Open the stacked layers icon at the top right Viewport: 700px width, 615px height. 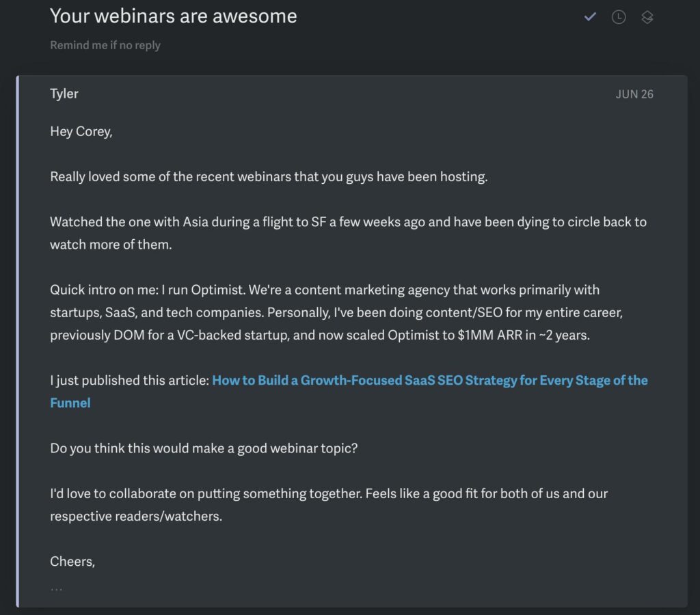coord(647,17)
